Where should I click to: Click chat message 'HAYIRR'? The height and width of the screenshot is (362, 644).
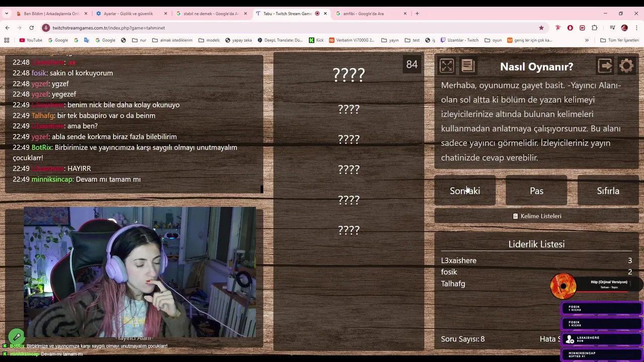point(79,168)
